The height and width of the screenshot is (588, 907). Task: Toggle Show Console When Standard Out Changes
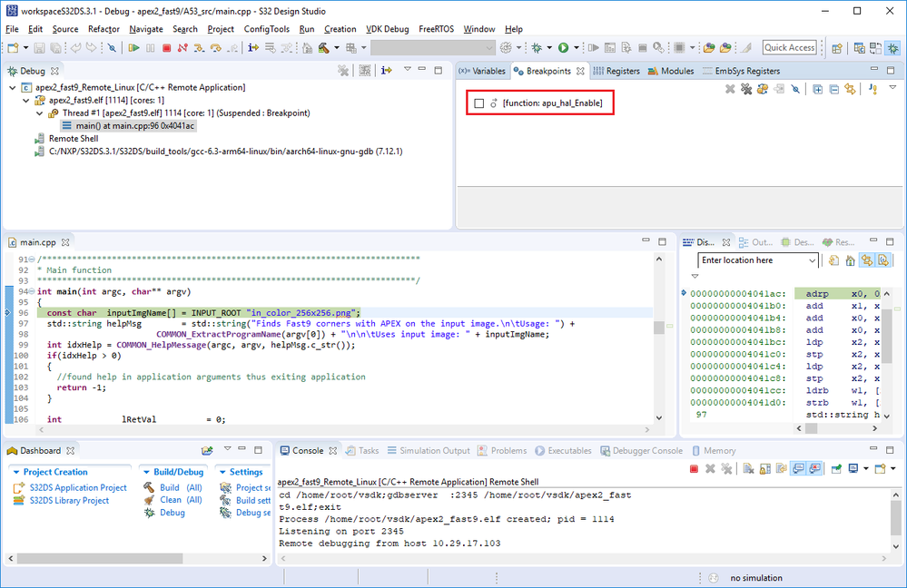(798, 469)
